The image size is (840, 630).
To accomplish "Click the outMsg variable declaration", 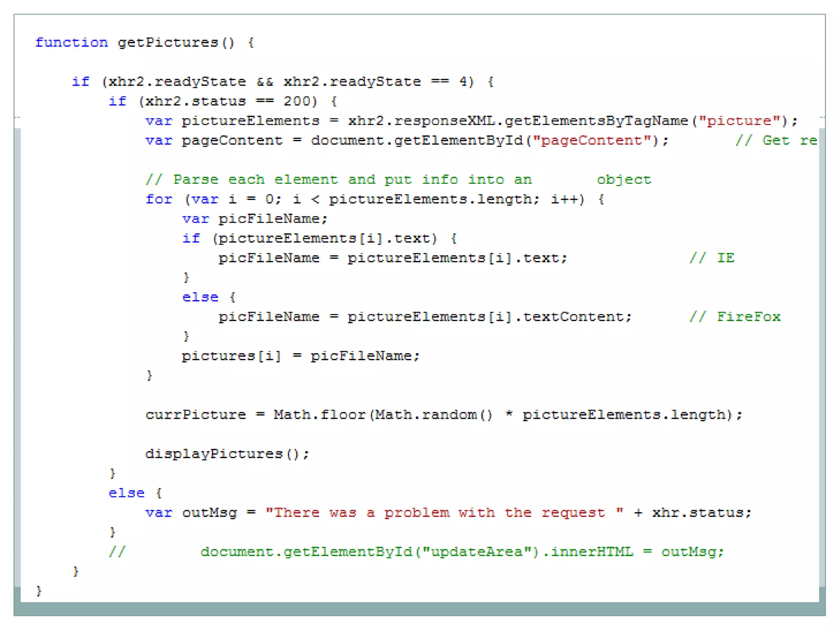I will 209,513.
